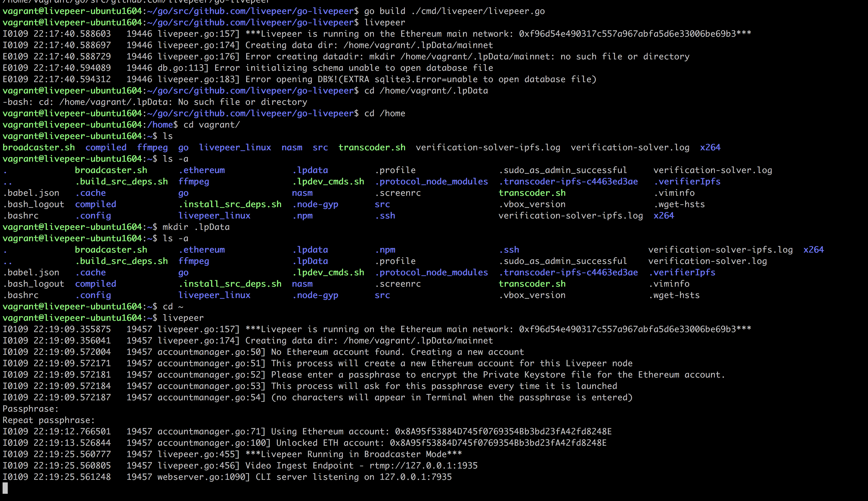This screenshot has height=501, width=868.
Task: Click the "Repeat passphrase:" prompt
Action: [49, 420]
